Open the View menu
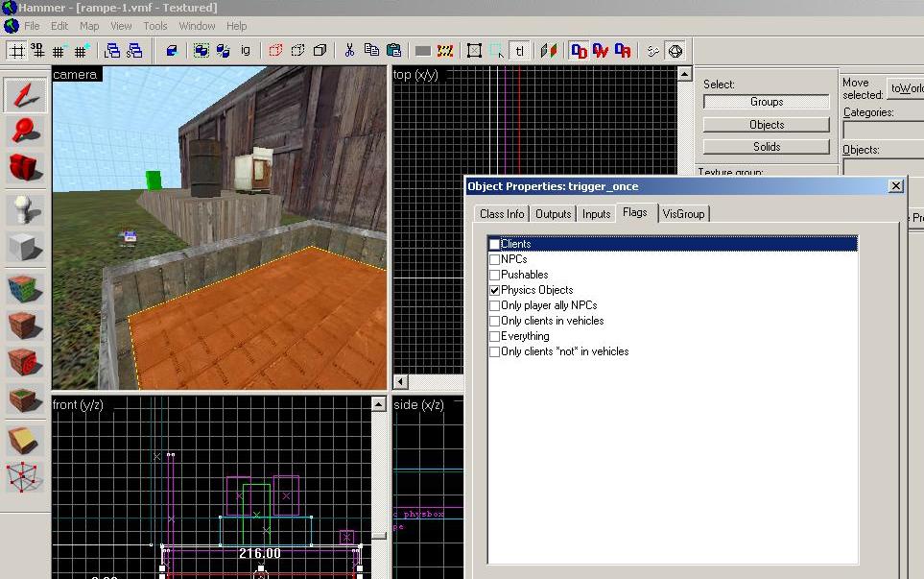The image size is (924, 579). click(121, 26)
